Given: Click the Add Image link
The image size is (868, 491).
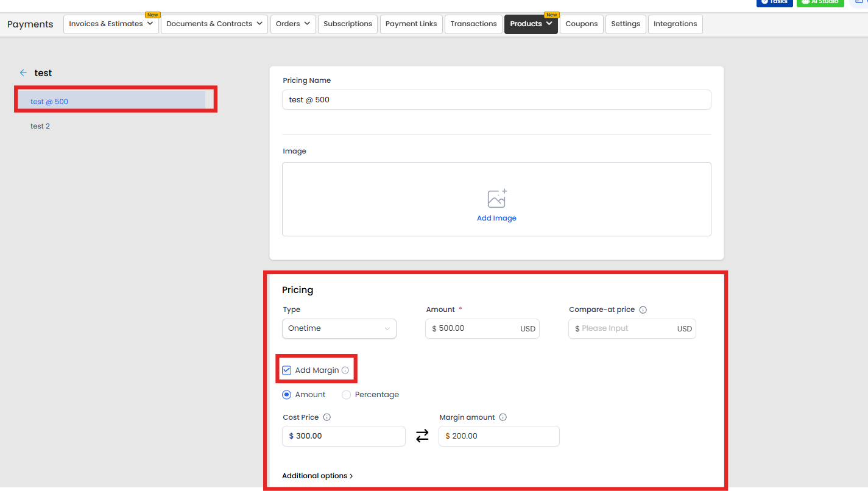Looking at the screenshot, I should click(x=496, y=218).
